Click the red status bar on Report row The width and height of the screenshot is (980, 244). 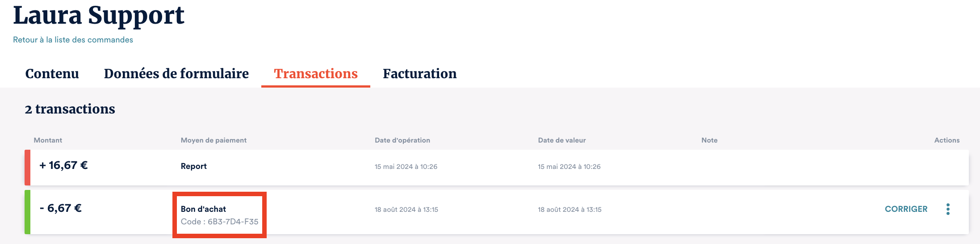point(27,168)
